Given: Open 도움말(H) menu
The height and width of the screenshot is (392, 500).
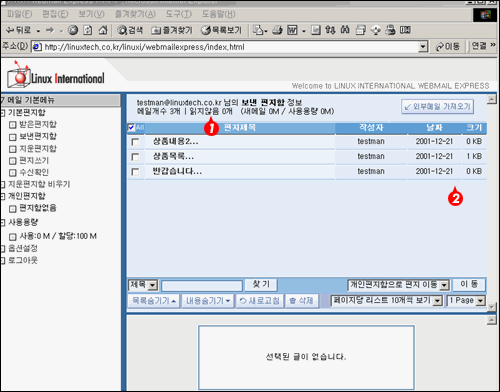Looking at the screenshot, I should [x=219, y=14].
